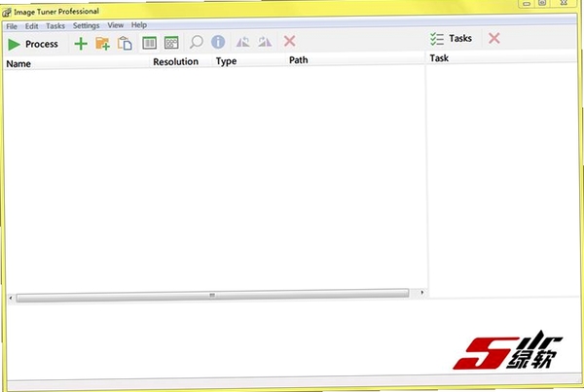Viewport: 584px width, 392px height.
Task: Open the View menu
Action: pos(116,25)
